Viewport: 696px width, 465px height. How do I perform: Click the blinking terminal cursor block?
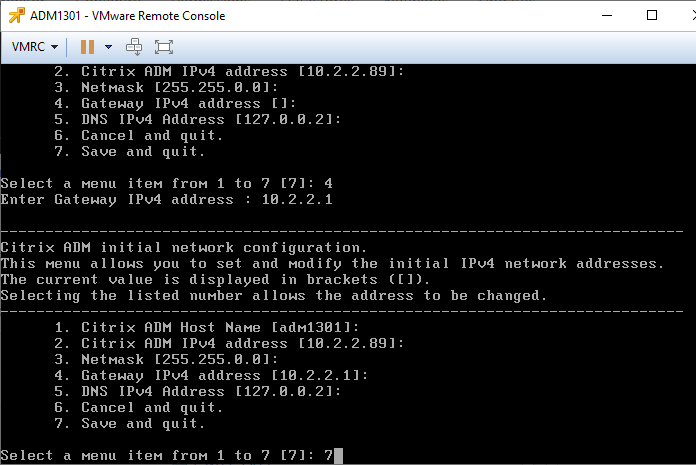click(338, 456)
